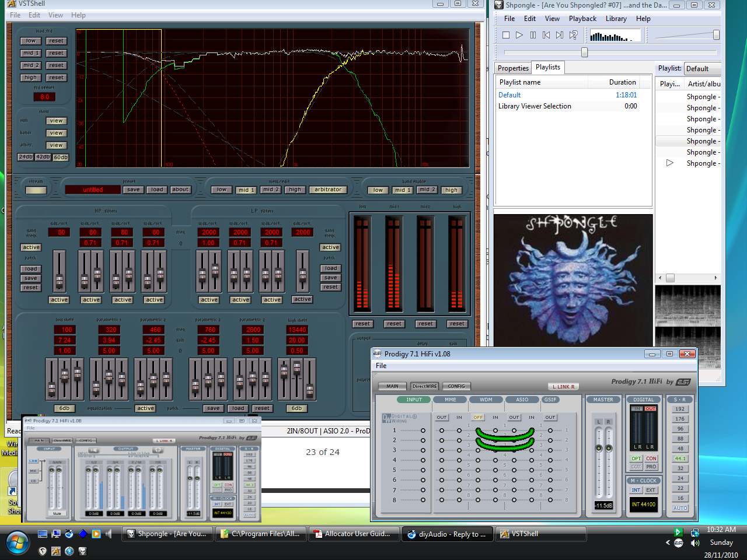Pause playback using foobar2000 pause icon

coord(533,35)
